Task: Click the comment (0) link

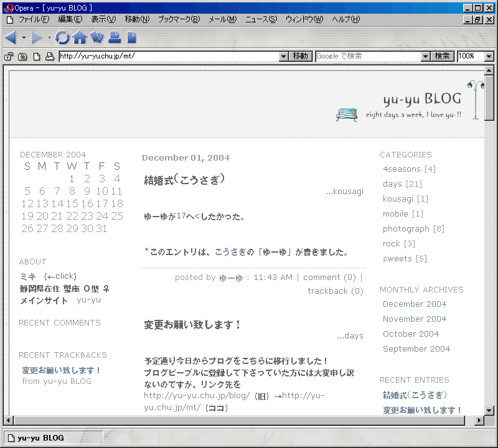Action: coord(329,277)
